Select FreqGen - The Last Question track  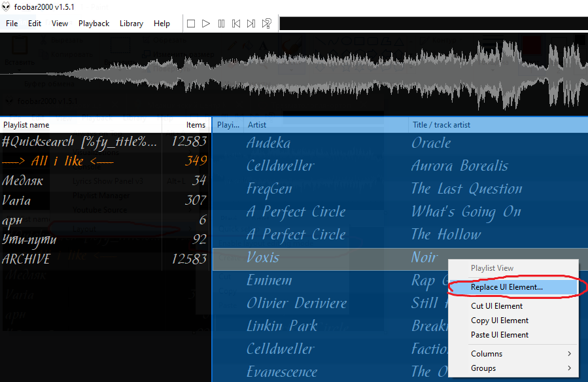point(400,188)
